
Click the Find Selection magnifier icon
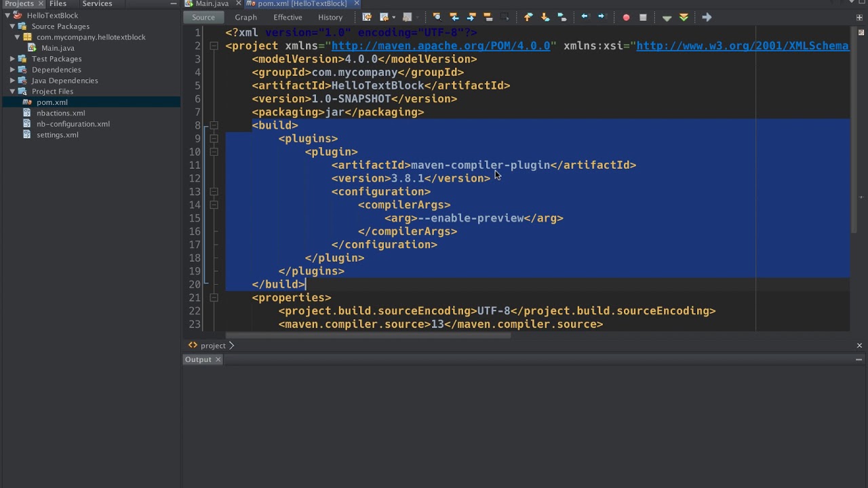437,17
